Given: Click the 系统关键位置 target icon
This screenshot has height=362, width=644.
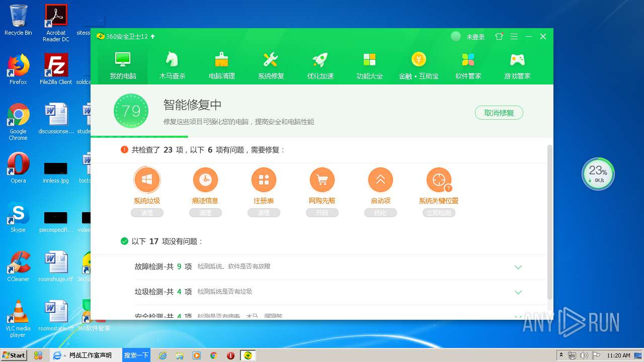Looking at the screenshot, I should [439, 179].
